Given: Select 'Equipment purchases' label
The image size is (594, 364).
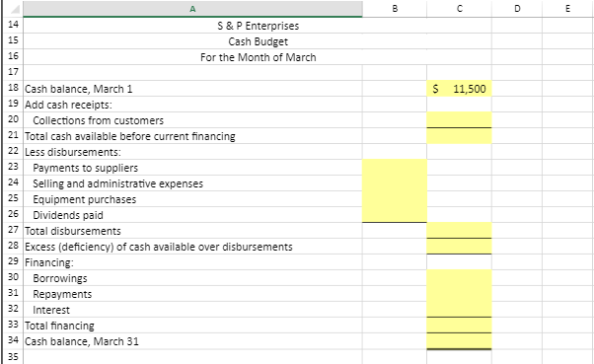Looking at the screenshot, I should pyautogui.click(x=84, y=199).
